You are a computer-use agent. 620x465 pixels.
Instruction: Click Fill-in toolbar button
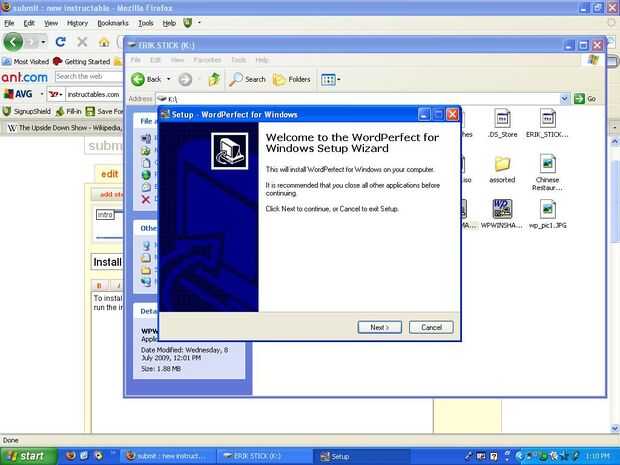pyautogui.click(x=69, y=112)
